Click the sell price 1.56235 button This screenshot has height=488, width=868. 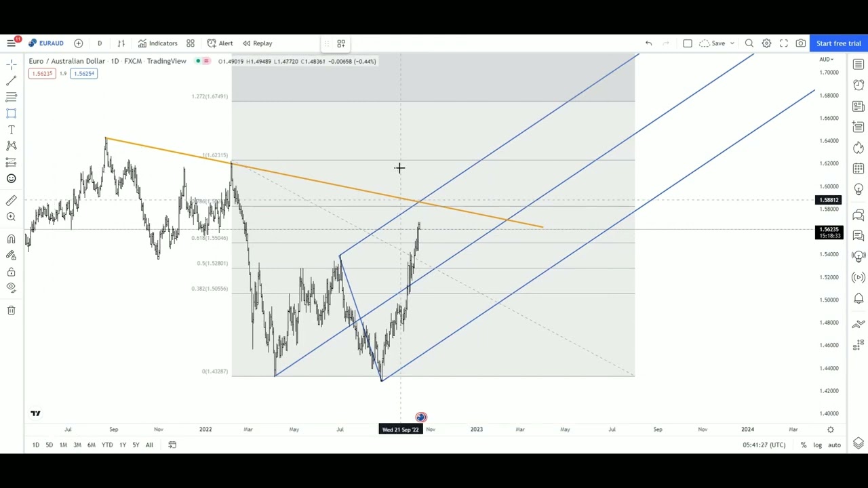(x=41, y=73)
